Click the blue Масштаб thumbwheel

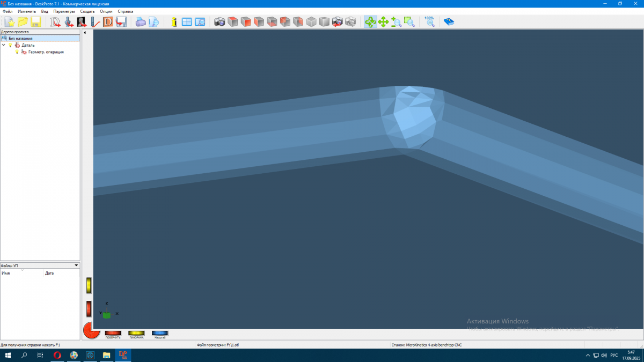160,333
